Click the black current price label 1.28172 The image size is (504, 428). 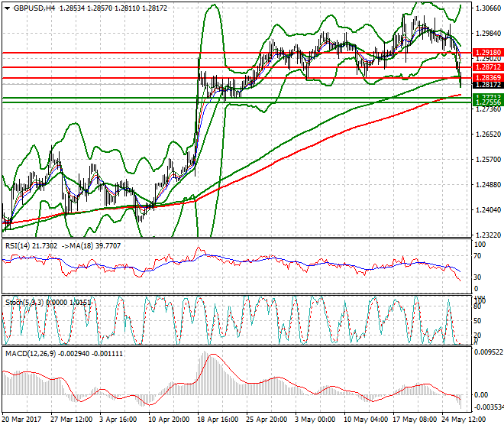point(488,85)
